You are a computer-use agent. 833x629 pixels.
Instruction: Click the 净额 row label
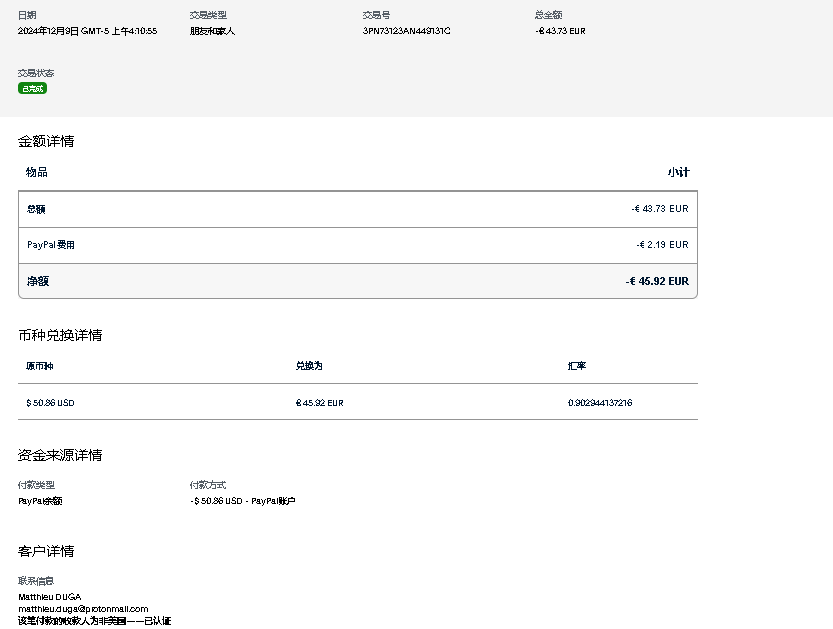[38, 281]
